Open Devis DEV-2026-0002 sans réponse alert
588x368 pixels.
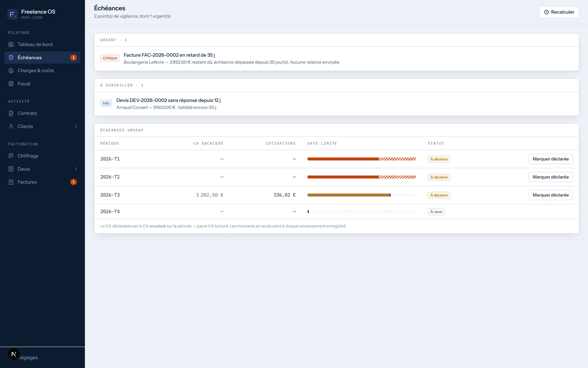[x=336, y=104]
